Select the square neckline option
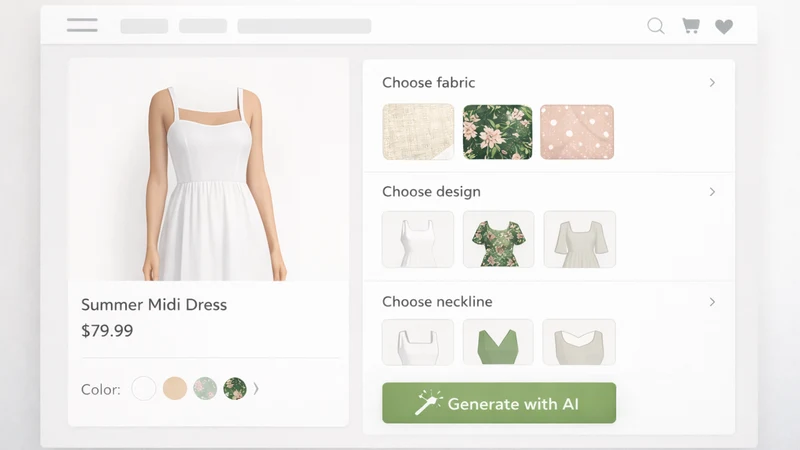 coord(418,342)
